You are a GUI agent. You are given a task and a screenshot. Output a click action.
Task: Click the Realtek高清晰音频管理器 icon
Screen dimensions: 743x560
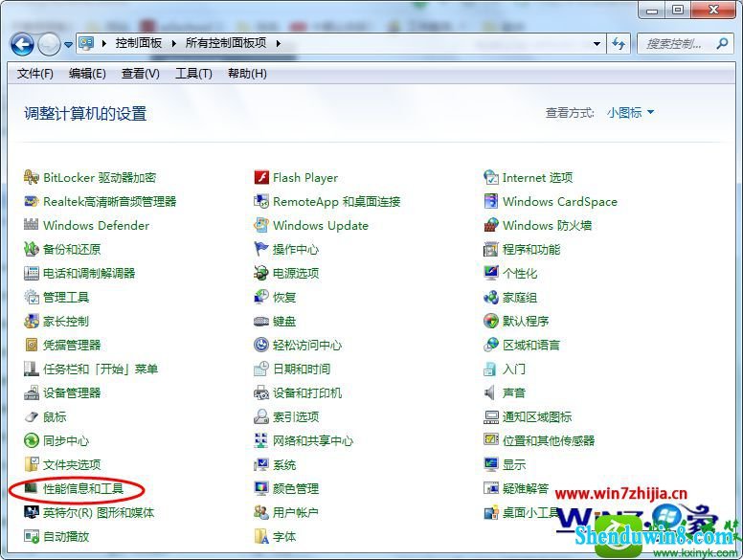tap(32, 201)
